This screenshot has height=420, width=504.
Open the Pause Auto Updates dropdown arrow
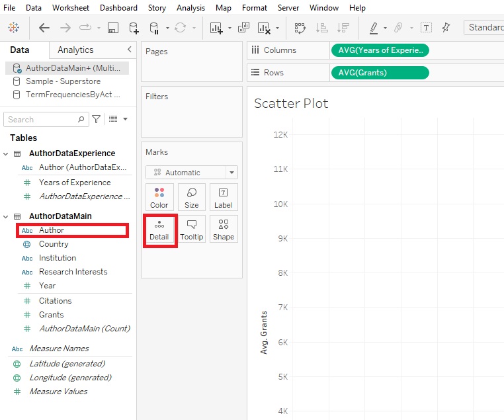167,28
